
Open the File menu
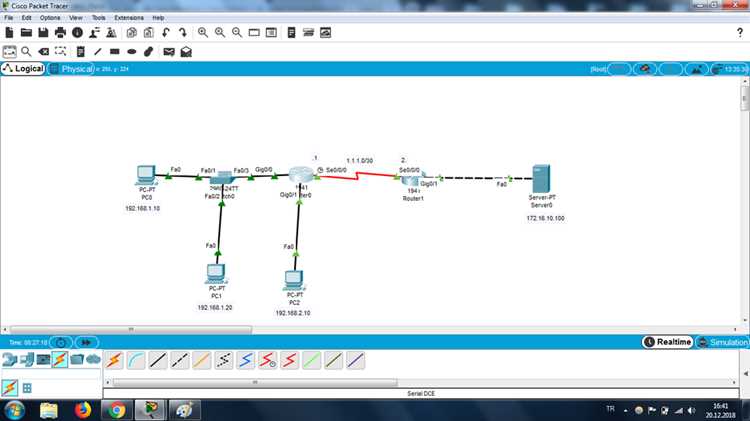point(9,18)
